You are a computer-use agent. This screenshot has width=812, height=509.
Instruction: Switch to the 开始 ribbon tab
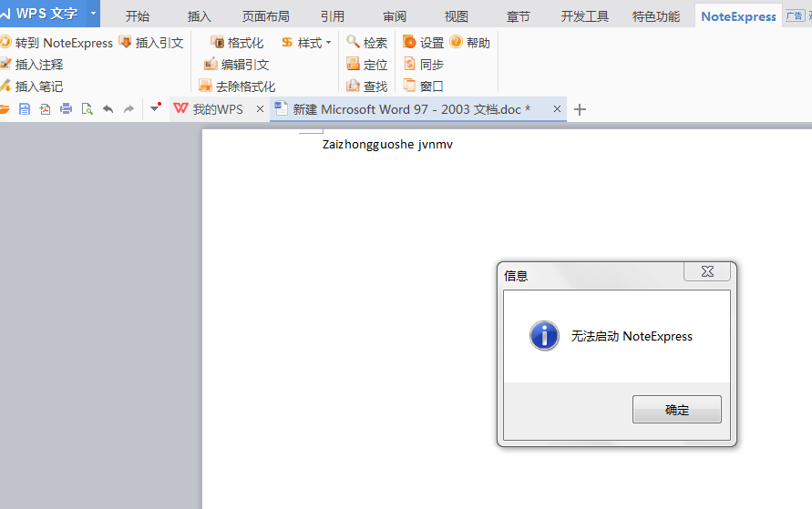click(138, 16)
